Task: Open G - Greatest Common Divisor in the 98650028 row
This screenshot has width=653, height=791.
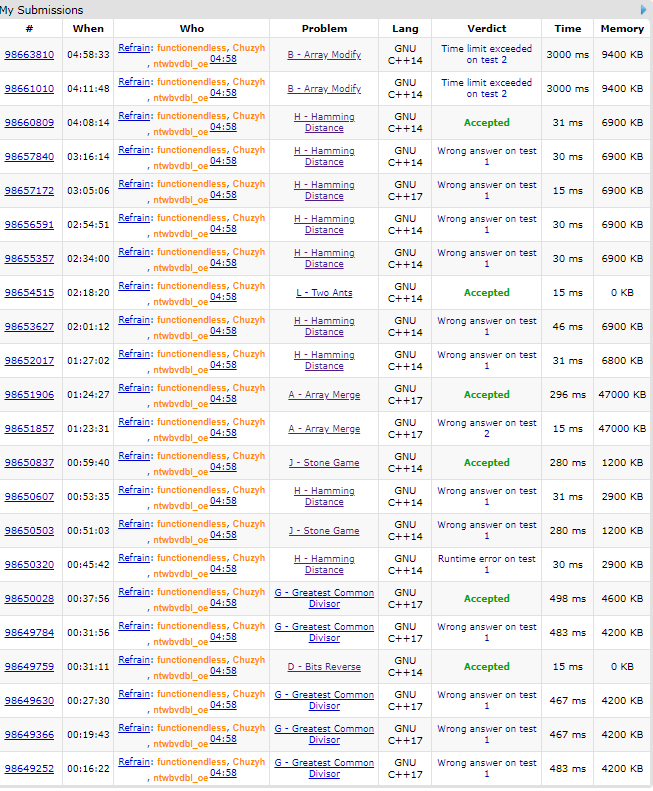Action: click(x=324, y=598)
